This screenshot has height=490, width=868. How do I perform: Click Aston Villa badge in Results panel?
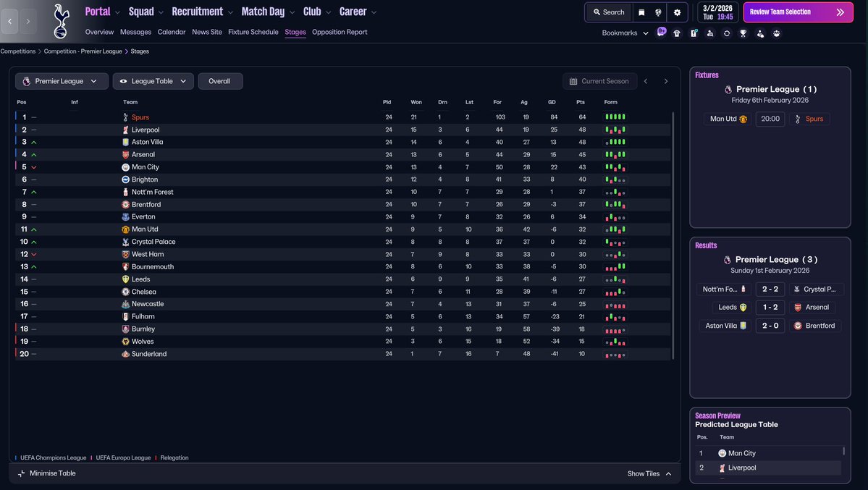pos(743,326)
